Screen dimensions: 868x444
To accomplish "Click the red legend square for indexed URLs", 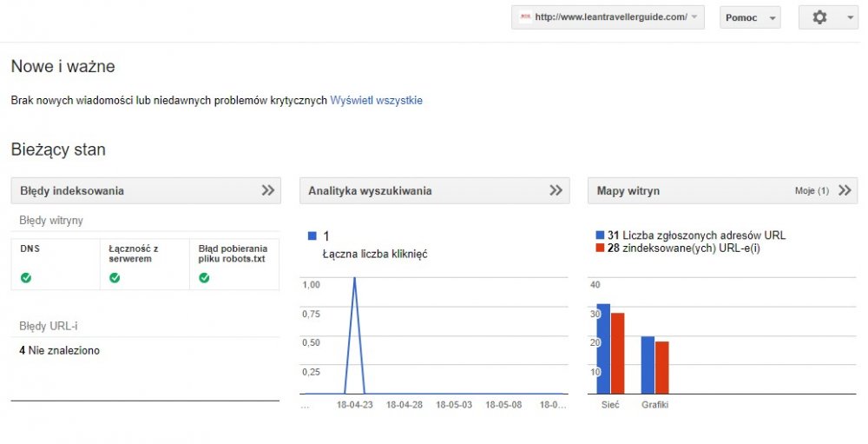I will point(600,248).
